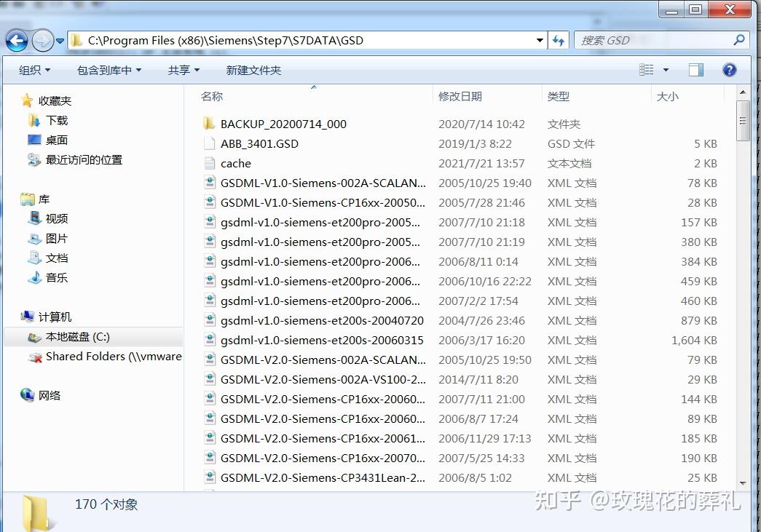Screen dimensions: 761x532
Task: Click the address bar folder icon
Action: point(76,40)
